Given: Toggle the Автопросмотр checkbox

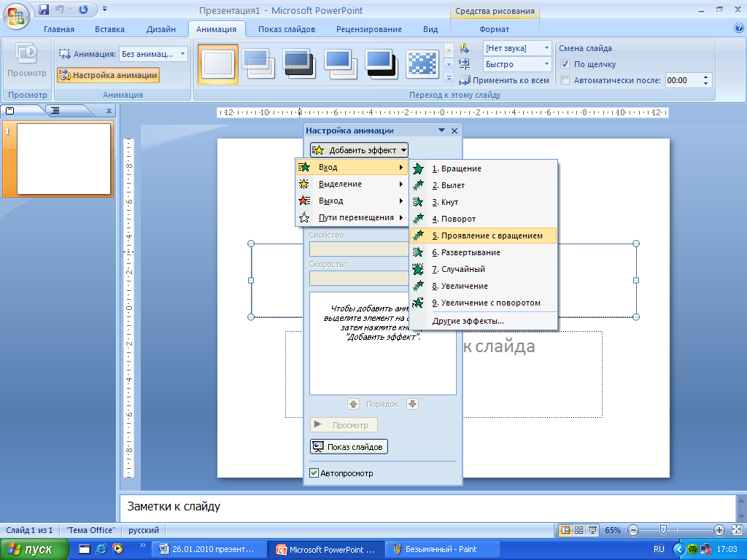Looking at the screenshot, I should (314, 472).
